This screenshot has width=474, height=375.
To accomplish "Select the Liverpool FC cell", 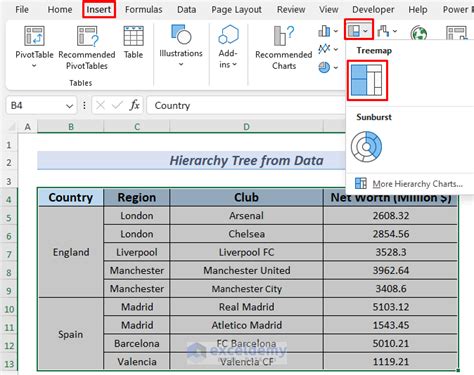I will pyautogui.click(x=246, y=252).
